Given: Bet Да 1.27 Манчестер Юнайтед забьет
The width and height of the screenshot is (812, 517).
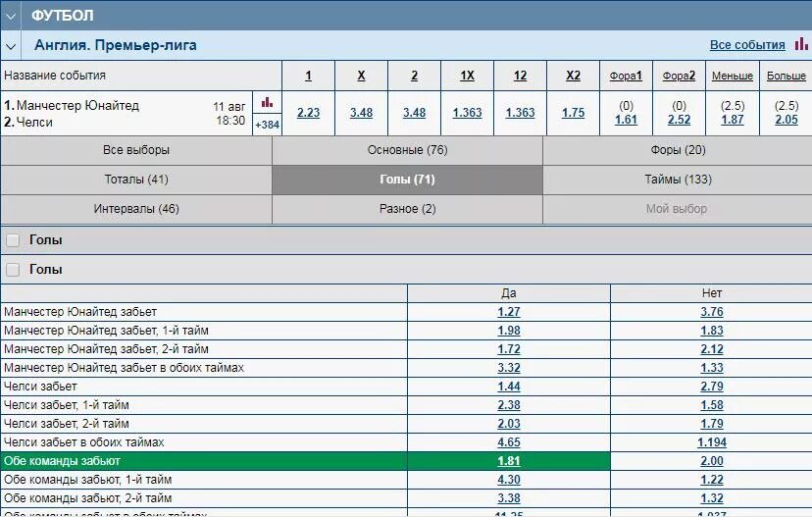Looking at the screenshot, I should pos(509,312).
